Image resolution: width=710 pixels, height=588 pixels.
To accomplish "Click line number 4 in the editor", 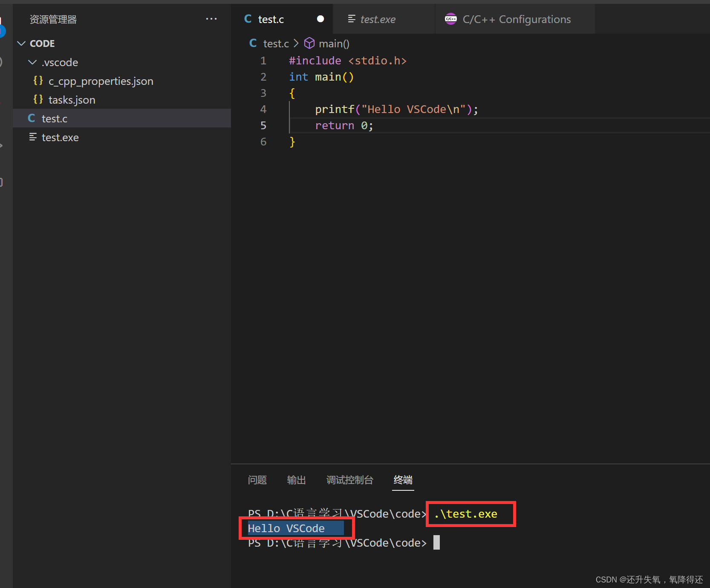I will (x=263, y=109).
